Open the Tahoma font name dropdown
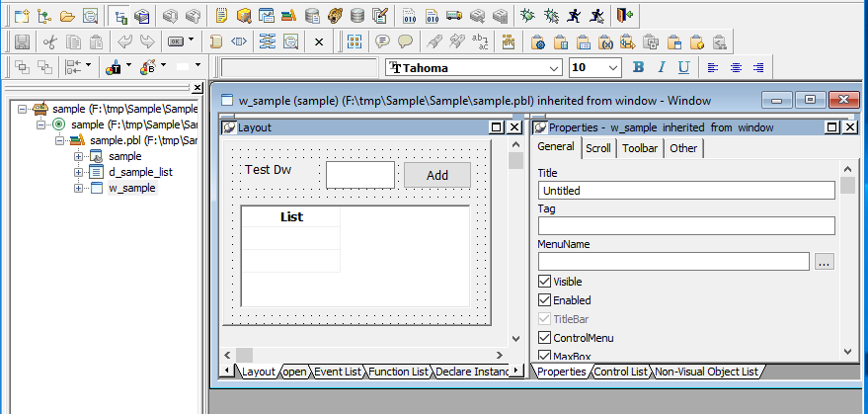 (x=553, y=67)
